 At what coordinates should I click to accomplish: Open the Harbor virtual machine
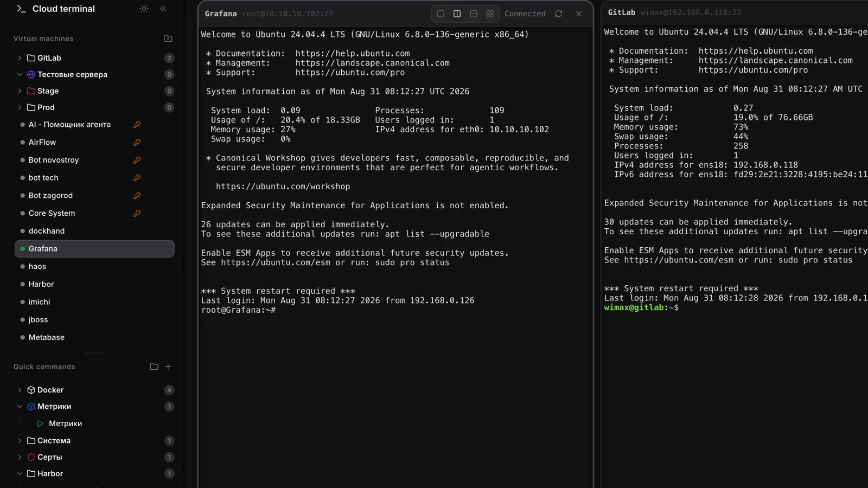(x=94, y=284)
